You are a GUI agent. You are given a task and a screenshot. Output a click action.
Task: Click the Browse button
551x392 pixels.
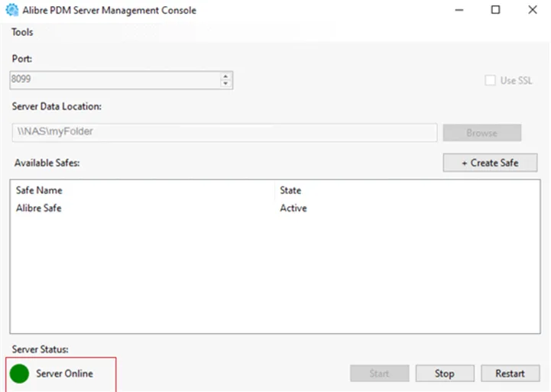[x=481, y=133]
